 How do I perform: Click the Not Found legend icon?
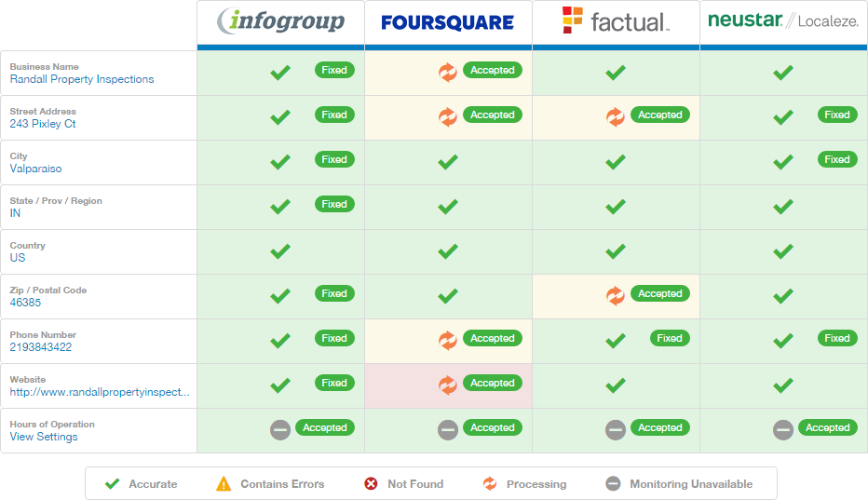(371, 484)
